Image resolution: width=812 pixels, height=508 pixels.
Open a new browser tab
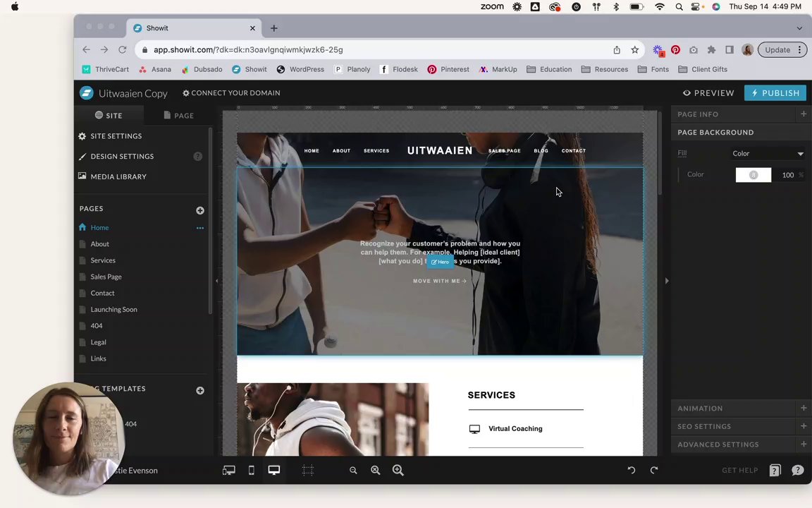tap(274, 28)
